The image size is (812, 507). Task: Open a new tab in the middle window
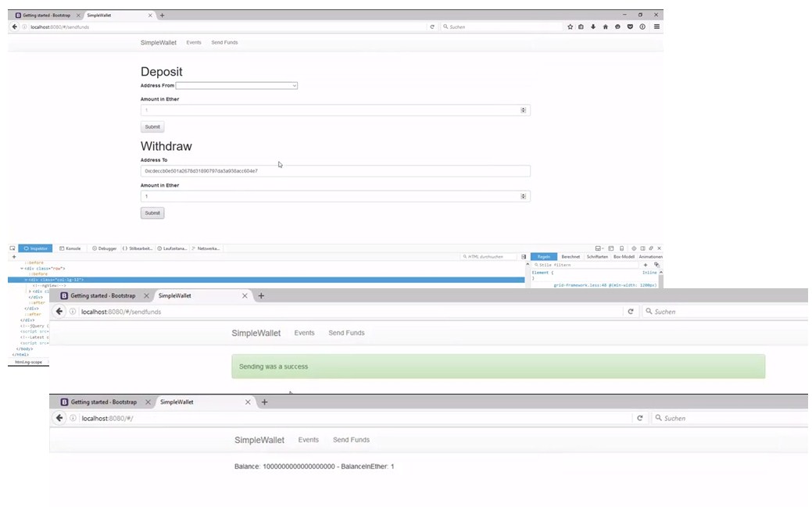tap(261, 296)
